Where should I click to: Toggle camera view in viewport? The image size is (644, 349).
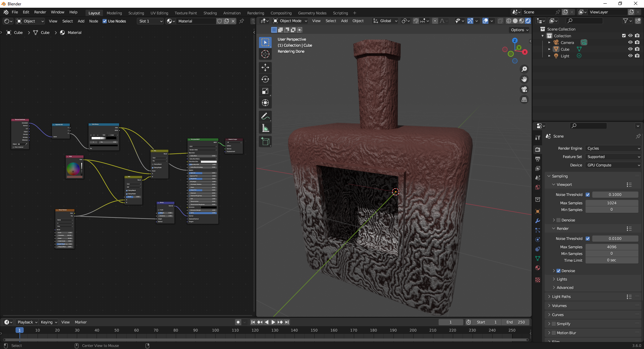point(524,89)
